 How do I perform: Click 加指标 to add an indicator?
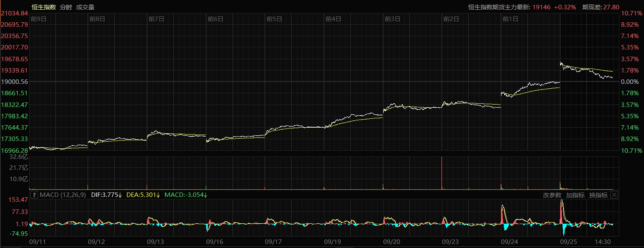click(575, 195)
